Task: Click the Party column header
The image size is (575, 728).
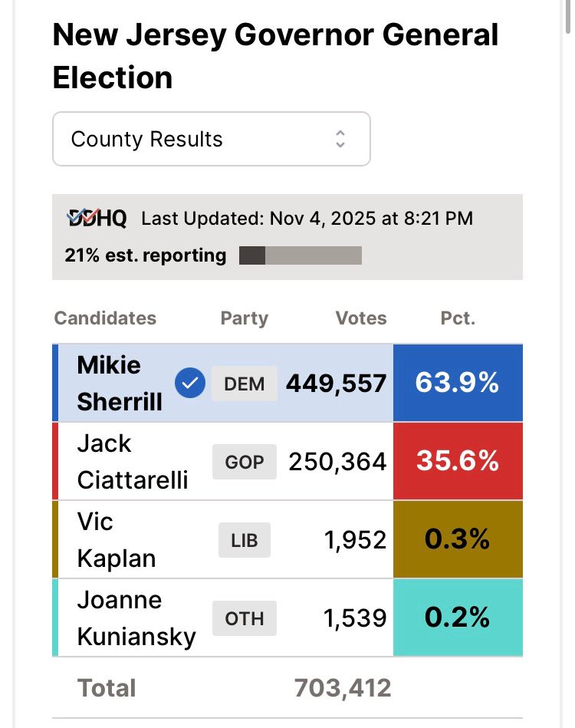Action: click(244, 318)
